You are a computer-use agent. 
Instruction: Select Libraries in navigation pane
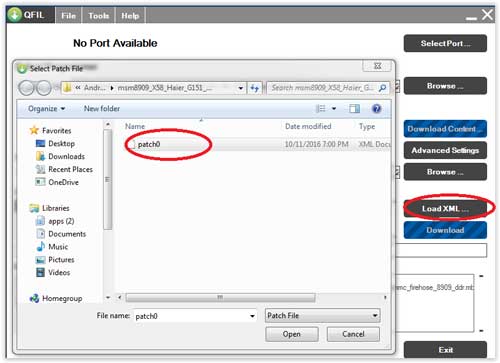coord(49,208)
